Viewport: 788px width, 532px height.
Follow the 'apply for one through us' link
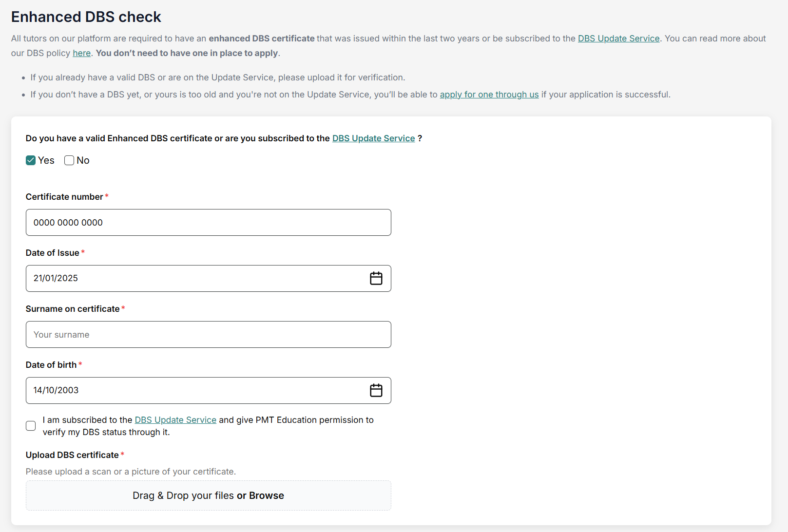[489, 95]
